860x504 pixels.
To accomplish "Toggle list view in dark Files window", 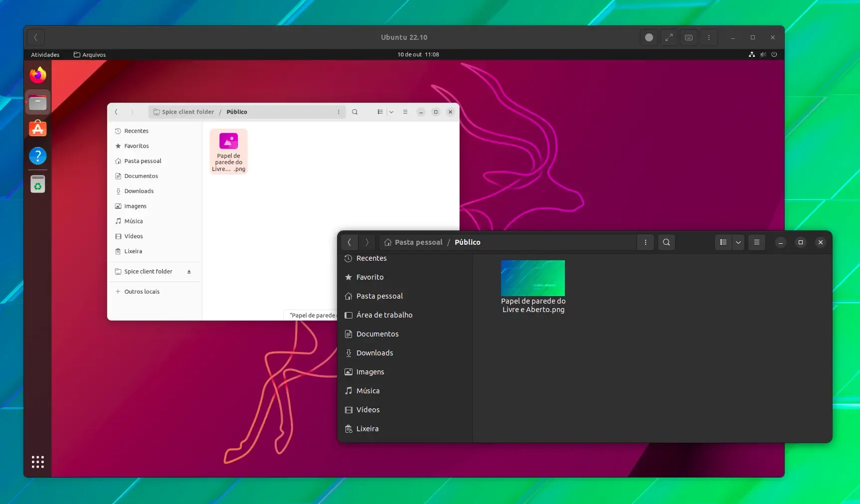I will pos(723,242).
